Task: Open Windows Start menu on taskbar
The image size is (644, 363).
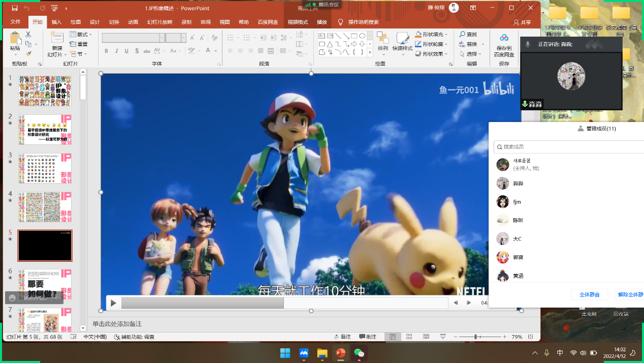Action: [285, 353]
